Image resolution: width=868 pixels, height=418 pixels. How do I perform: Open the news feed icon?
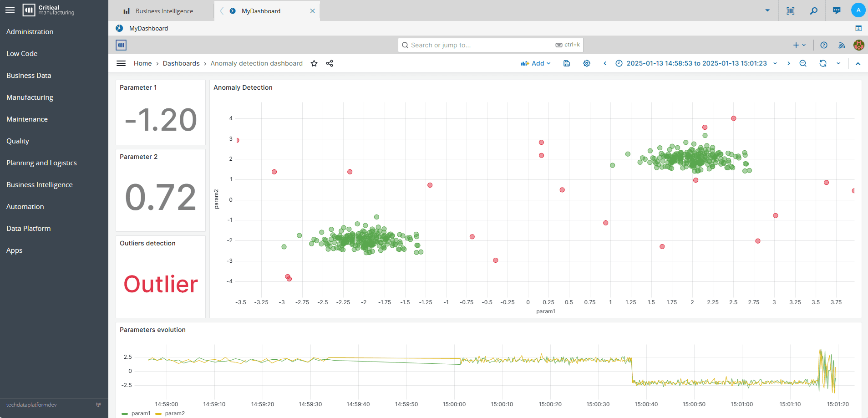(842, 45)
